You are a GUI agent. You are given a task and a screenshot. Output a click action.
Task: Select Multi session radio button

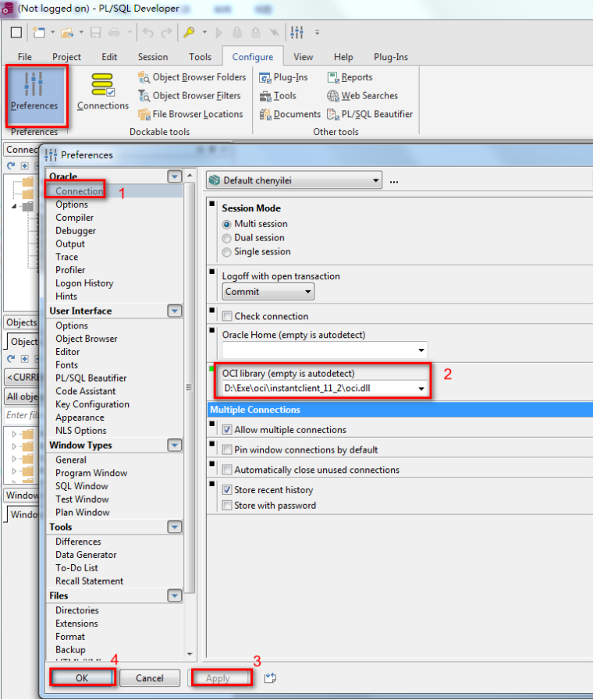coord(227,224)
